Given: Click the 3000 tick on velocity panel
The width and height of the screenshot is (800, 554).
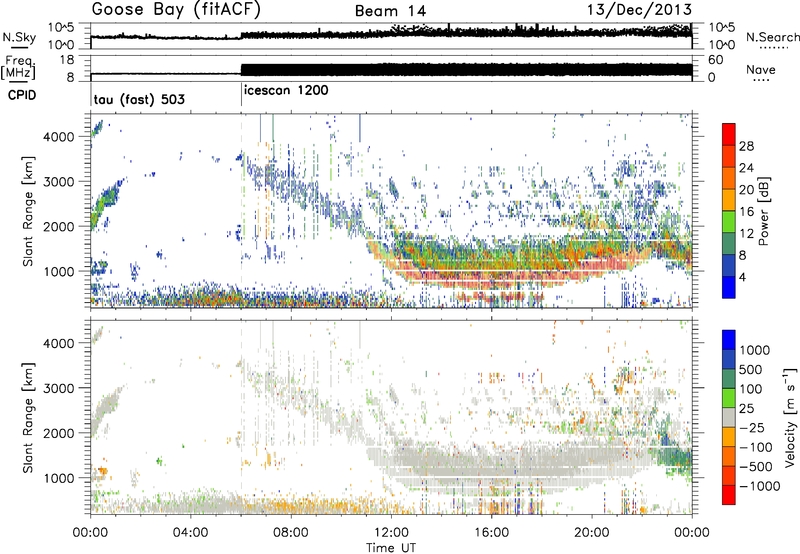Looking at the screenshot, I should click(x=59, y=388).
